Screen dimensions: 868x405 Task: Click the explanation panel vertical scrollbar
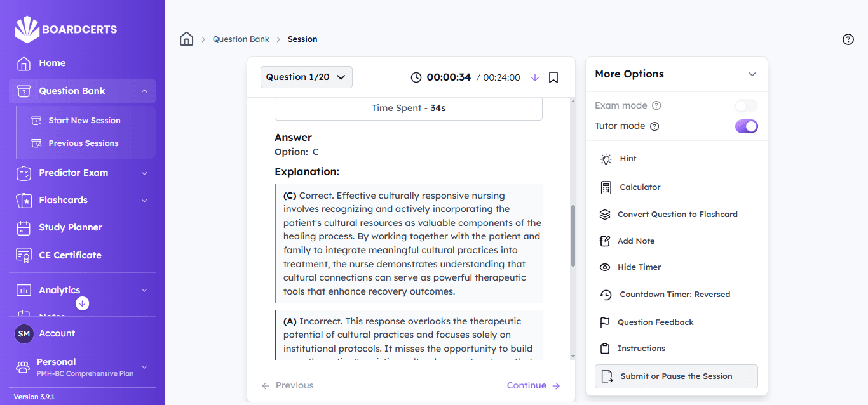(x=573, y=235)
